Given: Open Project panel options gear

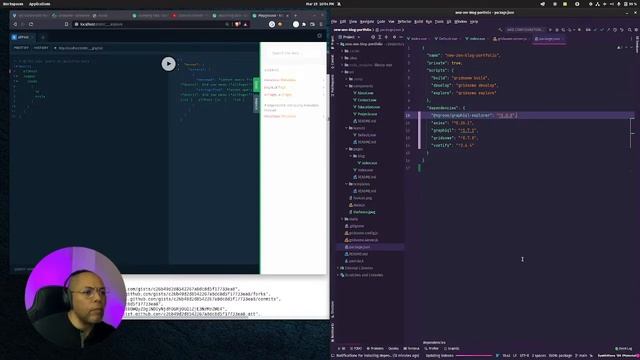Looking at the screenshot, I should click(394, 37).
